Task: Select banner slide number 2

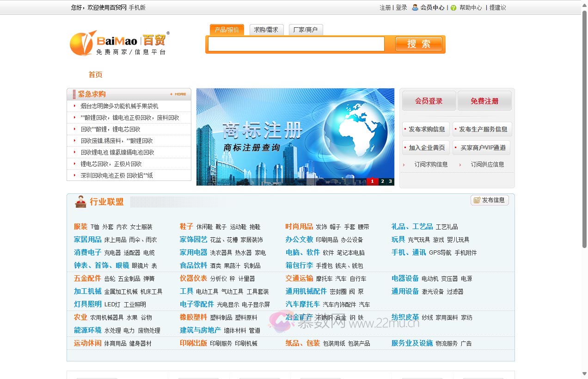Action: 382,181
